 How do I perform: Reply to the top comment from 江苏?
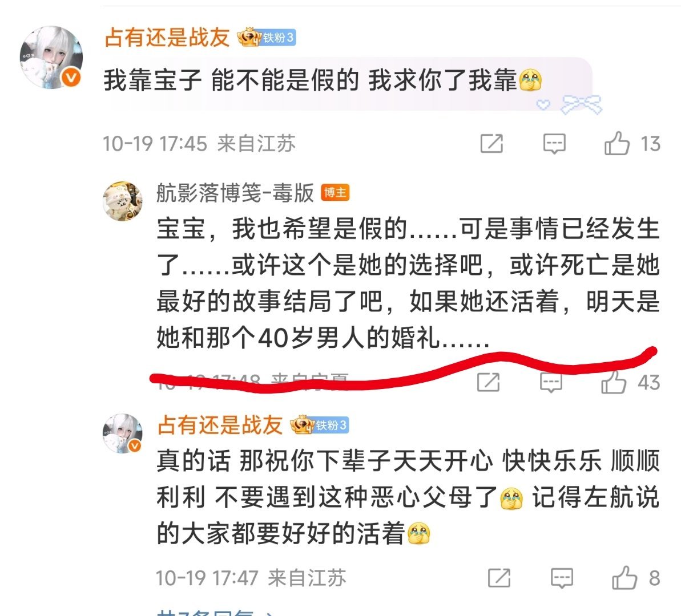click(554, 143)
